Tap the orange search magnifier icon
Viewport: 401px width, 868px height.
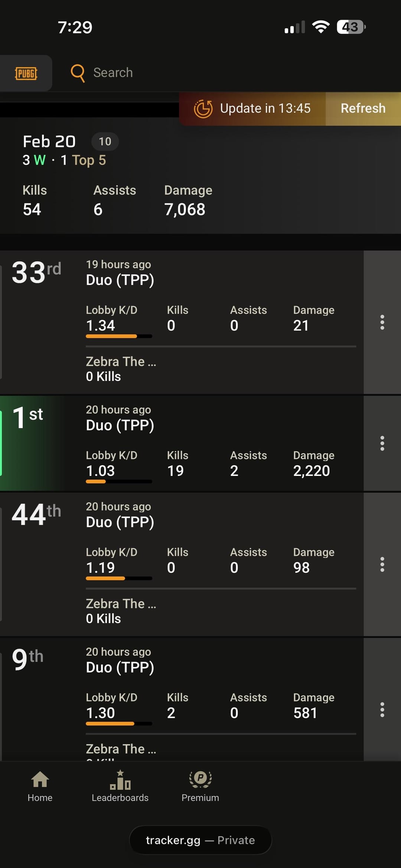78,73
